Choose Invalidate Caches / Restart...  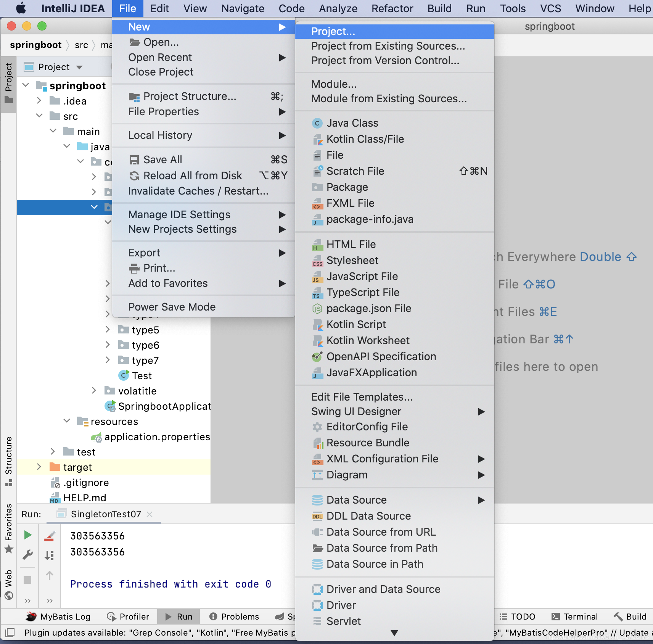tap(204, 191)
